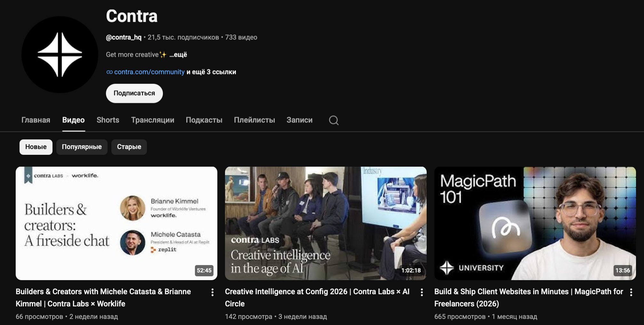The image size is (644, 325).
Task: Switch to the Записи tab
Action: (x=300, y=120)
